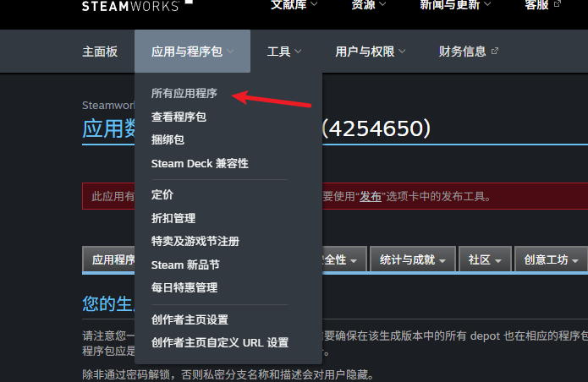588x382 pixels.
Task: Open external link icon next to 财务信息
Action: [495, 51]
